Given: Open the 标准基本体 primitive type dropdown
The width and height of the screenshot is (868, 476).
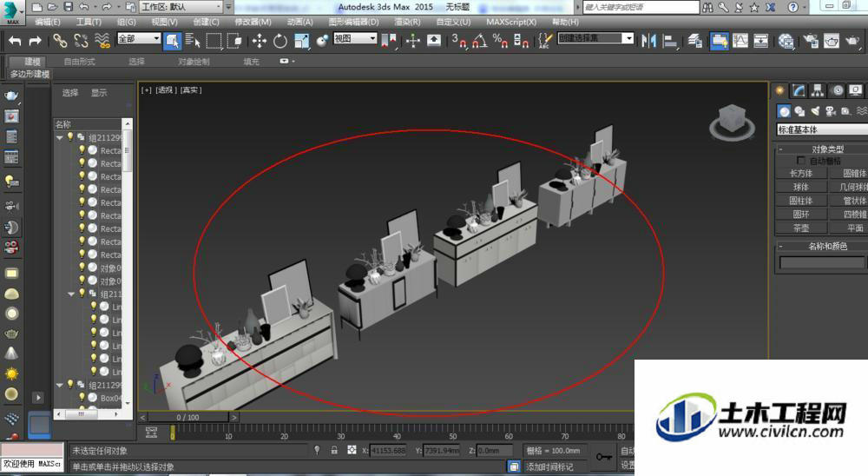Looking at the screenshot, I should [822, 129].
